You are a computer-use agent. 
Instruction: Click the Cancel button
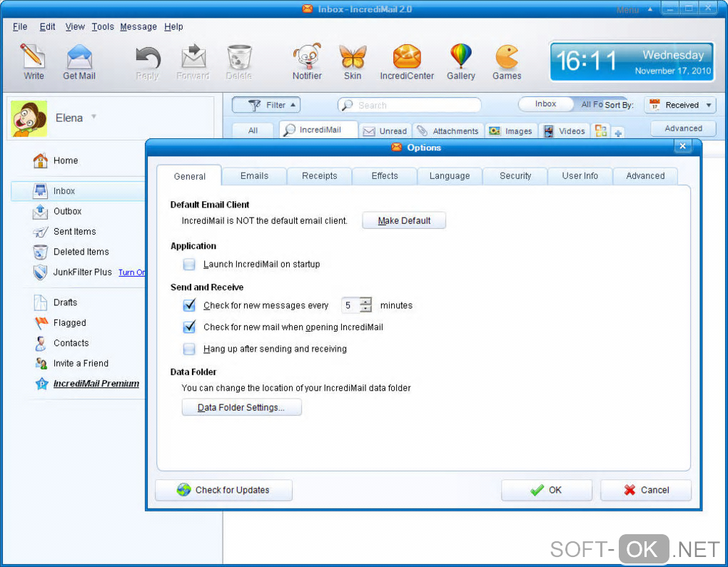(646, 490)
